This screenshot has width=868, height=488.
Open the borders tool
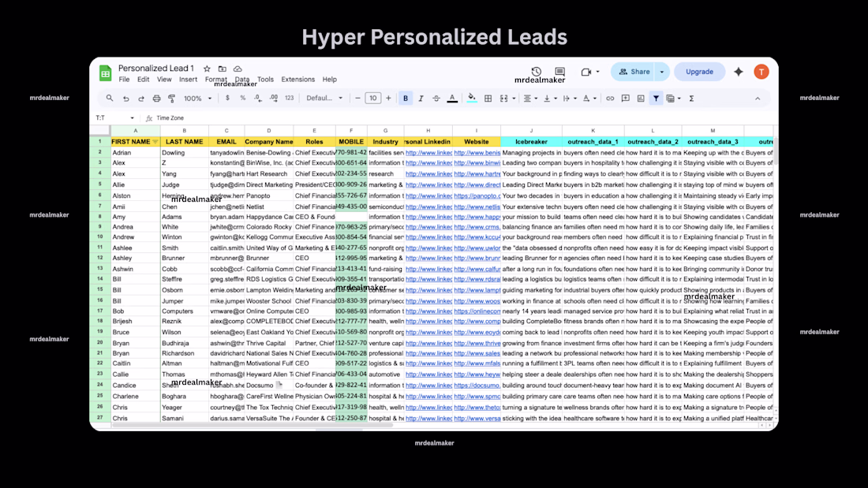point(488,99)
